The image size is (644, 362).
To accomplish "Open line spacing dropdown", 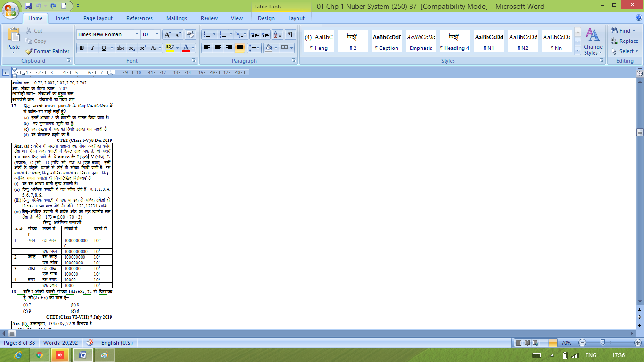I will [x=254, y=48].
